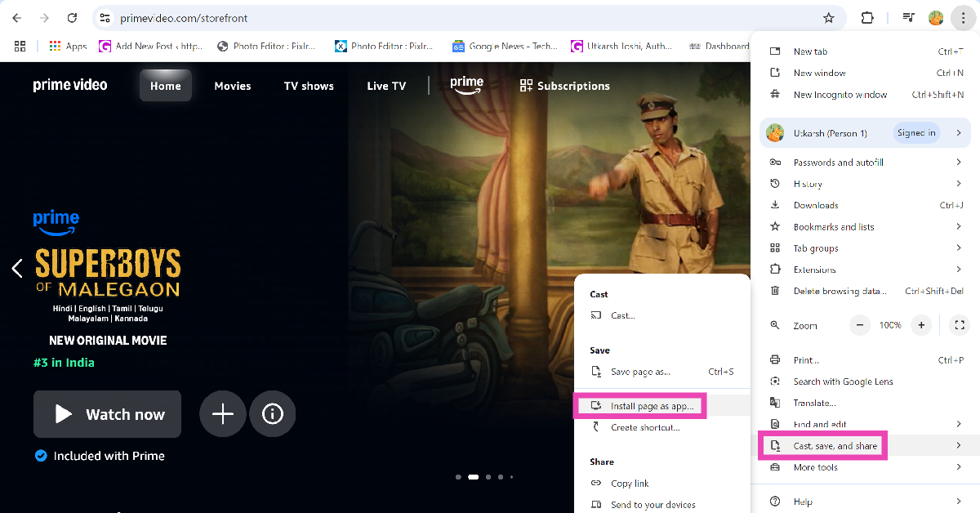The height and width of the screenshot is (513, 980).
Task: Click the reload page icon
Action: [73, 18]
